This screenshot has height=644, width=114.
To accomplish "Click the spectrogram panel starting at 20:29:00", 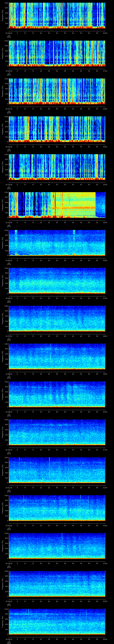I will click(x=57, y=16).
